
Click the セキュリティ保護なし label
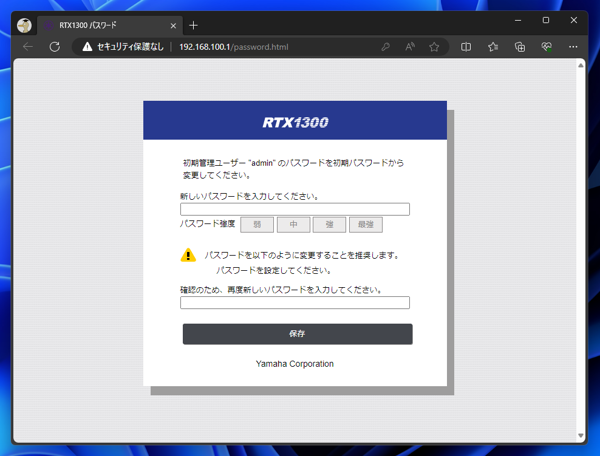(130, 47)
